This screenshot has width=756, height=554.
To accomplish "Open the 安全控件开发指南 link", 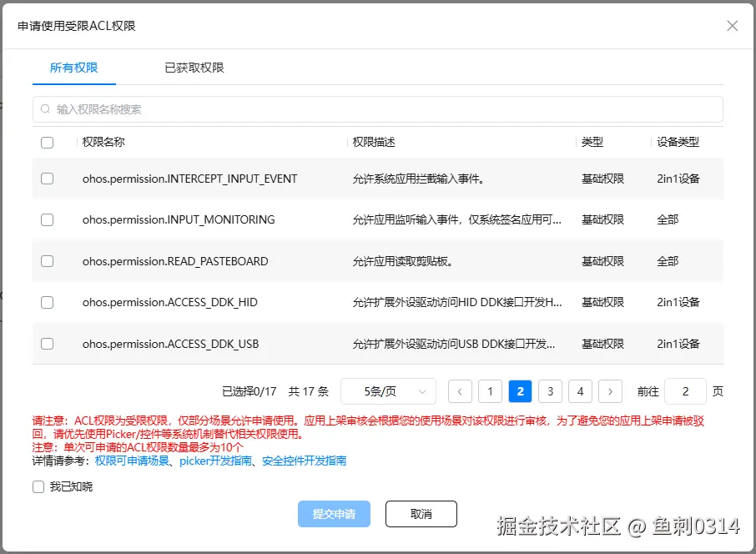I will pyautogui.click(x=305, y=461).
